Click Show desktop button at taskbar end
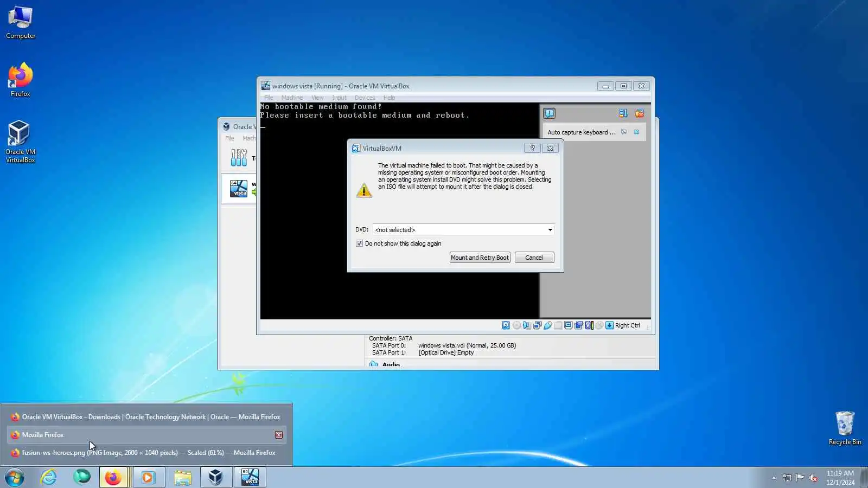The image size is (868, 488). click(x=864, y=478)
